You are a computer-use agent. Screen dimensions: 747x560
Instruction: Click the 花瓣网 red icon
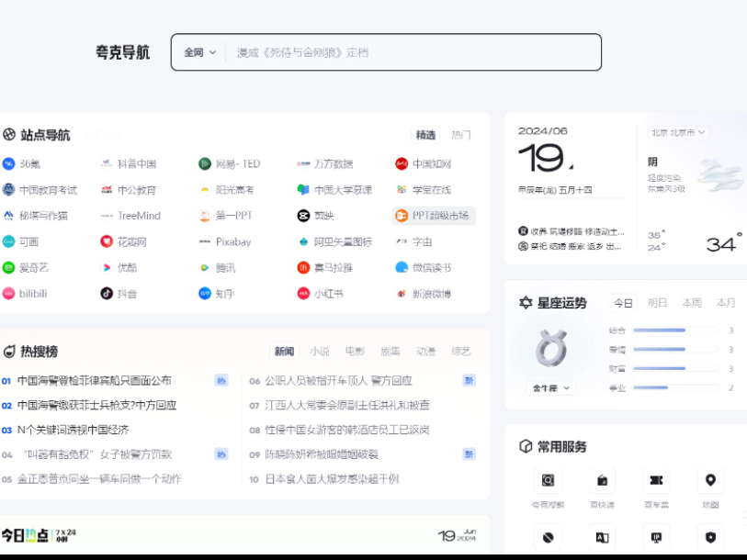point(107,241)
